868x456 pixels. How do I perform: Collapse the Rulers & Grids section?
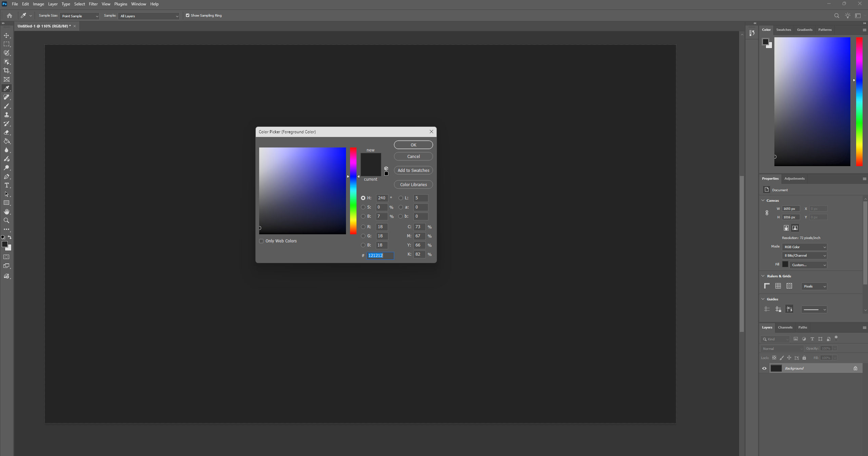click(763, 276)
